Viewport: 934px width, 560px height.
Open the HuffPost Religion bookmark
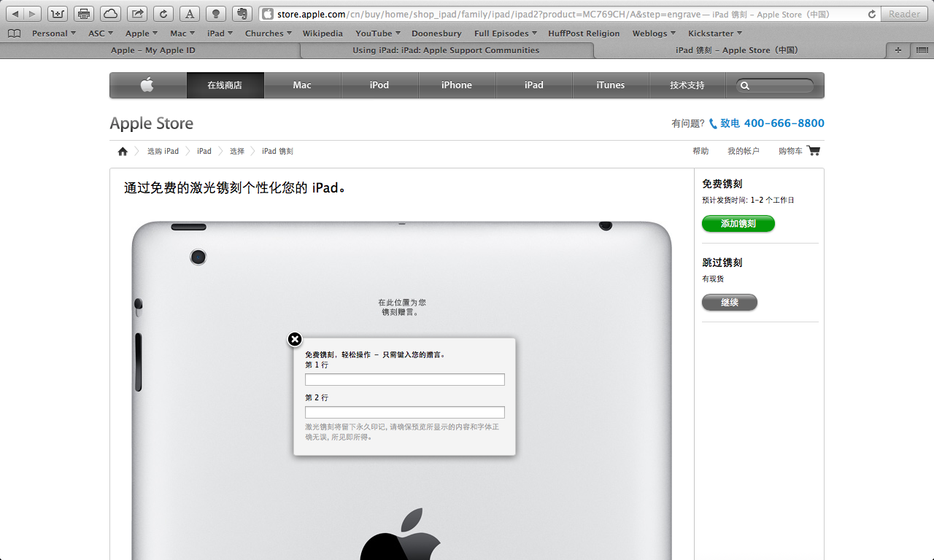point(584,34)
